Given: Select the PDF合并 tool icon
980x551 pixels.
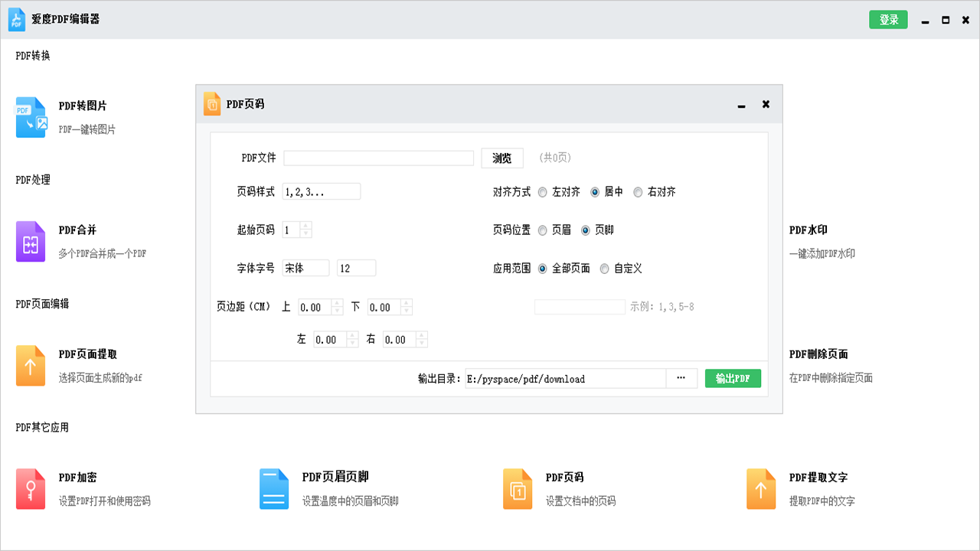Looking at the screenshot, I should (x=29, y=241).
